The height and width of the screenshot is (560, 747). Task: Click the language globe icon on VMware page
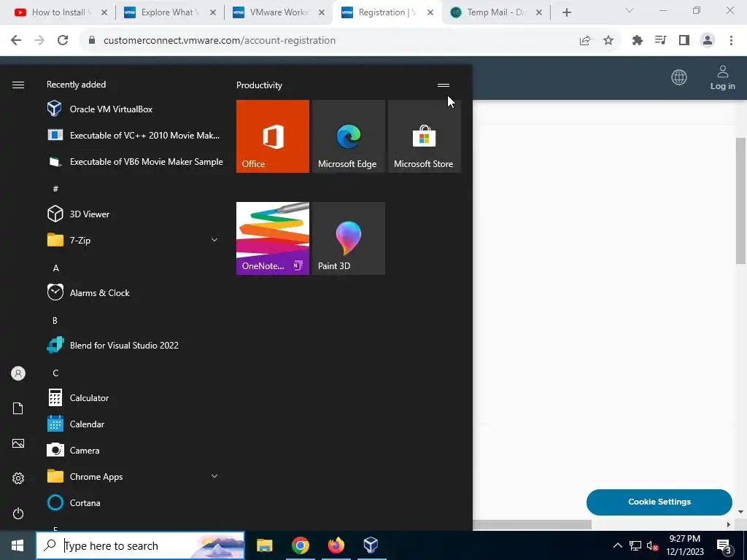679,77
